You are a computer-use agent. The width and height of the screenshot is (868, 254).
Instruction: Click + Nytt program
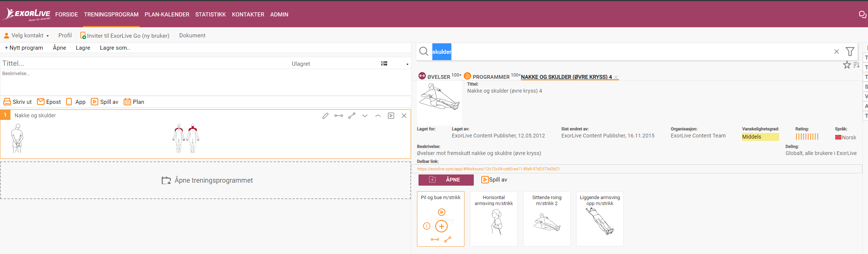pos(24,48)
